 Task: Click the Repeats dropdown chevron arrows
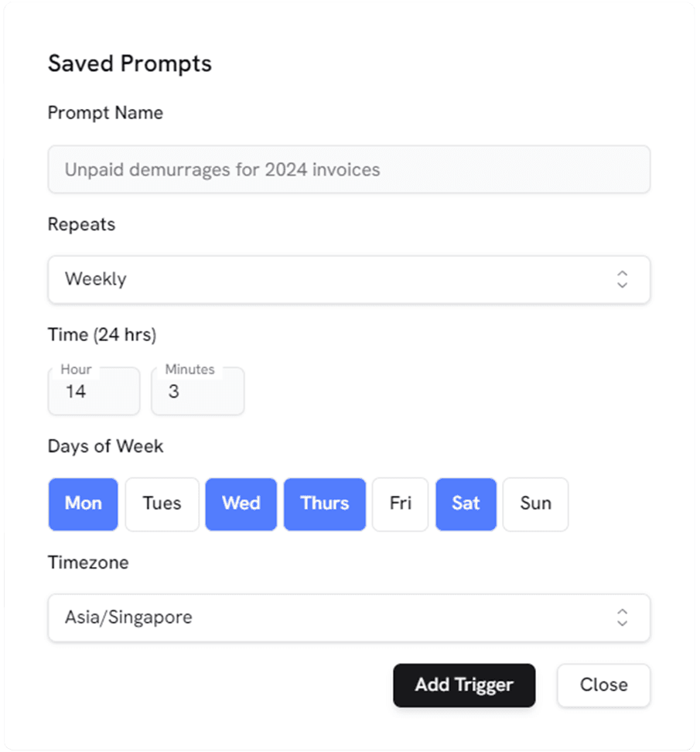[622, 279]
